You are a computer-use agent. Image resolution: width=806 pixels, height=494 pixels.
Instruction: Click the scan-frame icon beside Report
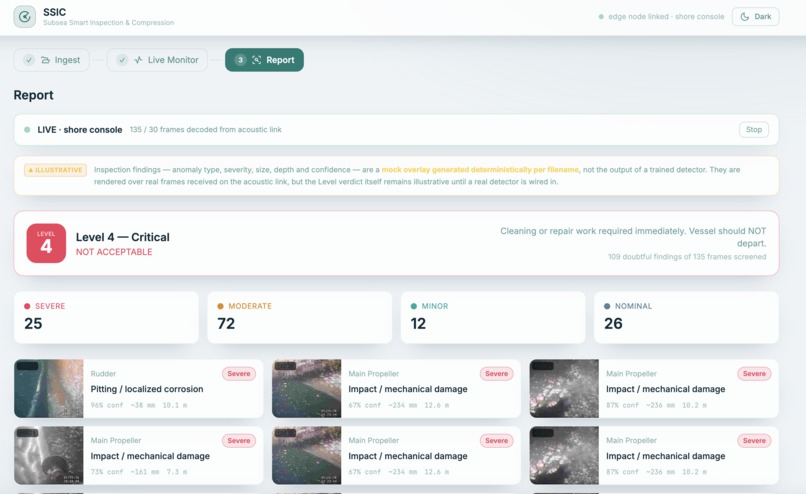click(x=257, y=60)
